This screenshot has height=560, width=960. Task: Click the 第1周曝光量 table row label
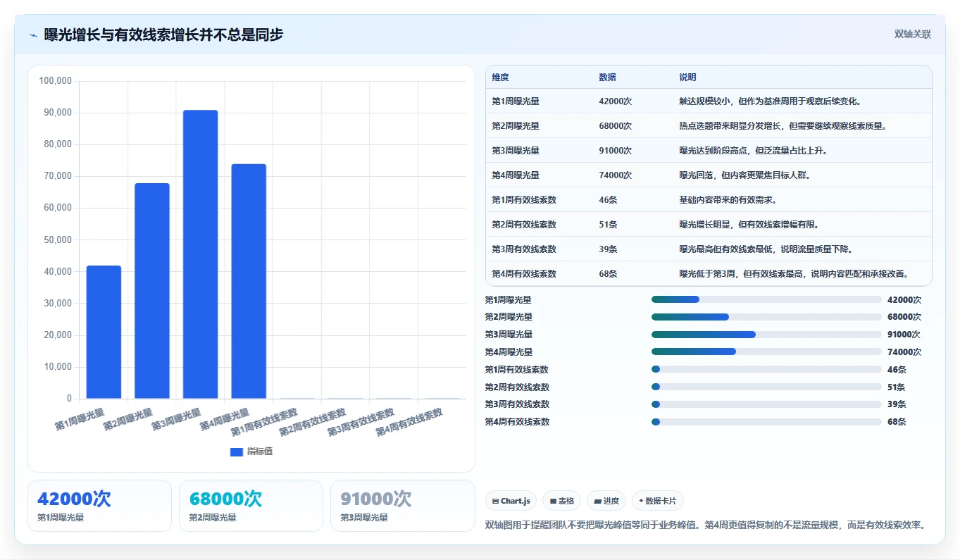[x=516, y=101]
